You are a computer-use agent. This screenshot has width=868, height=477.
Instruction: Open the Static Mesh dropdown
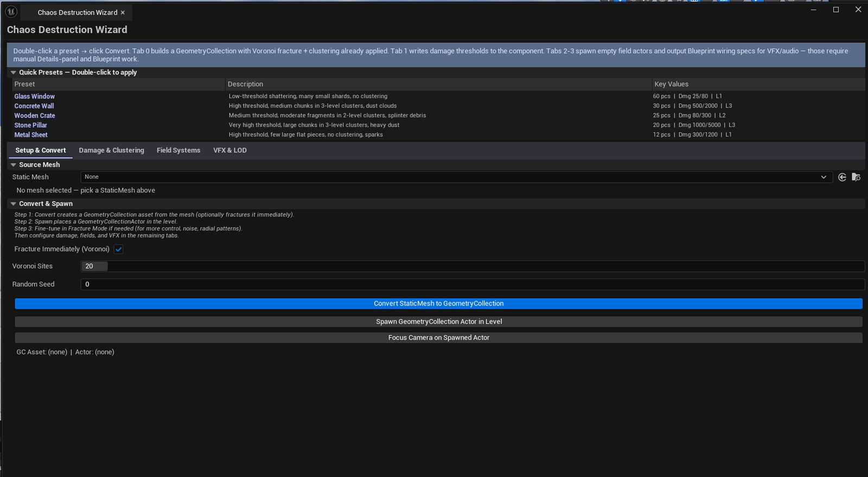point(456,177)
